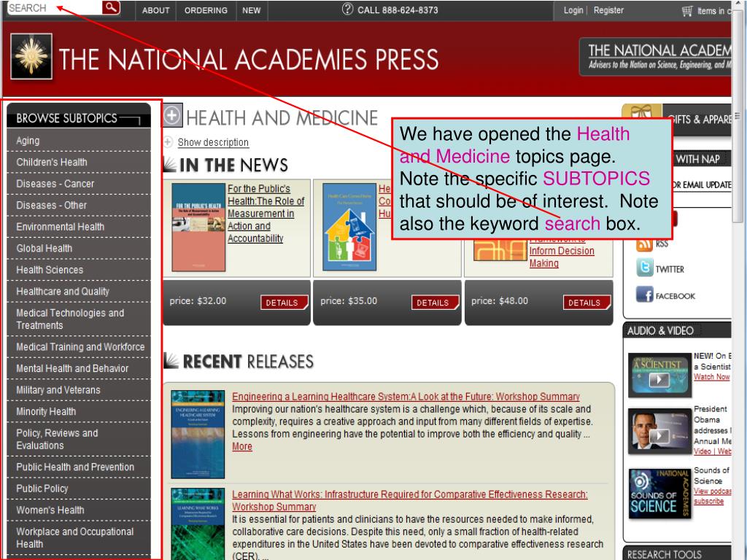Image resolution: width=747 pixels, height=560 pixels.
Task: Click the Login link
Action: [x=573, y=10]
